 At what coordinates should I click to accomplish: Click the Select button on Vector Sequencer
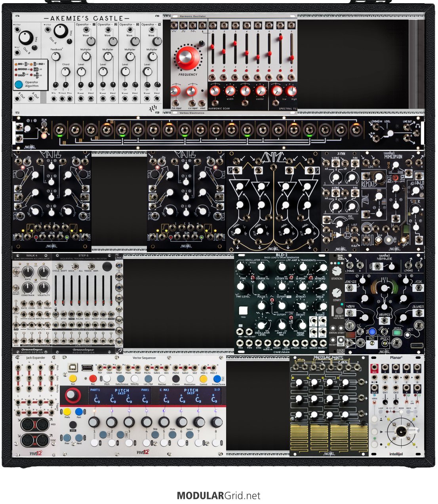190,435
